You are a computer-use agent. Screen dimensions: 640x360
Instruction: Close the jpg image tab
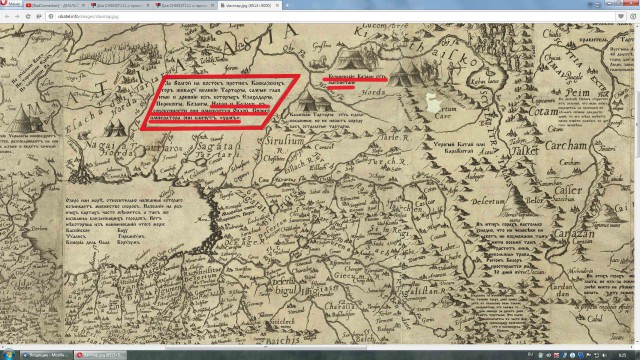(278, 5)
